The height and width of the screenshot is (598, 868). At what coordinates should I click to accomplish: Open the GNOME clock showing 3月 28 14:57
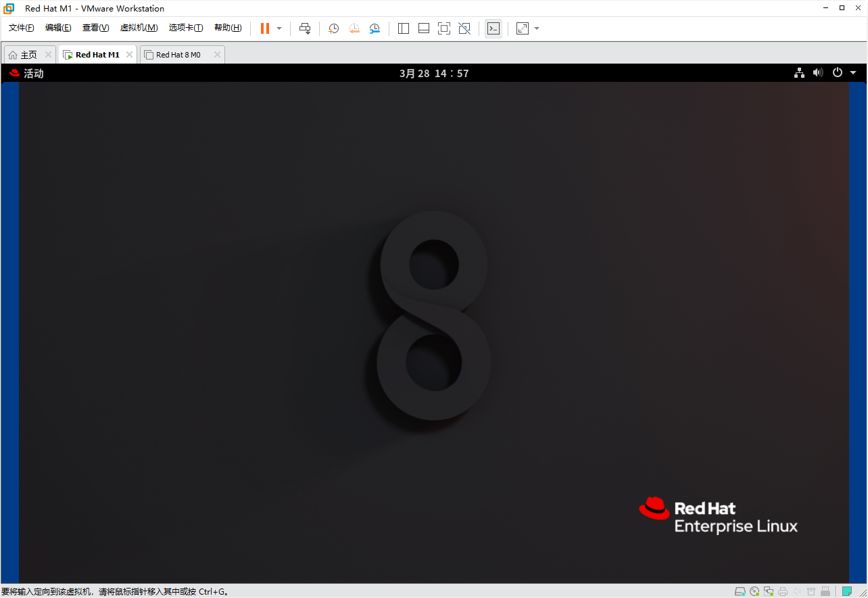434,73
